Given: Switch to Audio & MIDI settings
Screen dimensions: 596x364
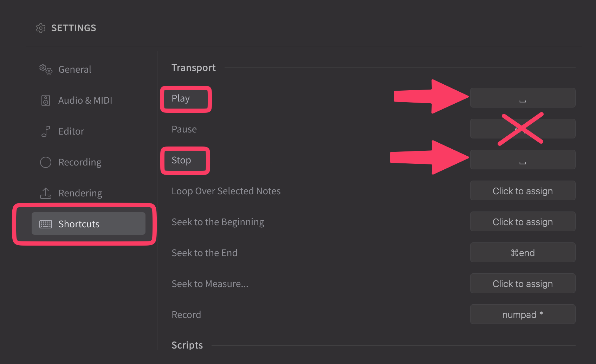Looking at the screenshot, I should (85, 100).
